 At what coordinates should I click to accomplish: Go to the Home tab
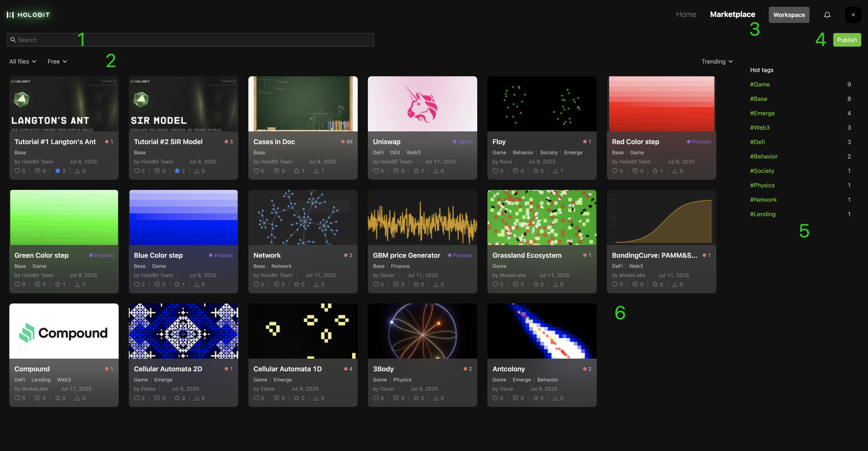click(x=686, y=14)
